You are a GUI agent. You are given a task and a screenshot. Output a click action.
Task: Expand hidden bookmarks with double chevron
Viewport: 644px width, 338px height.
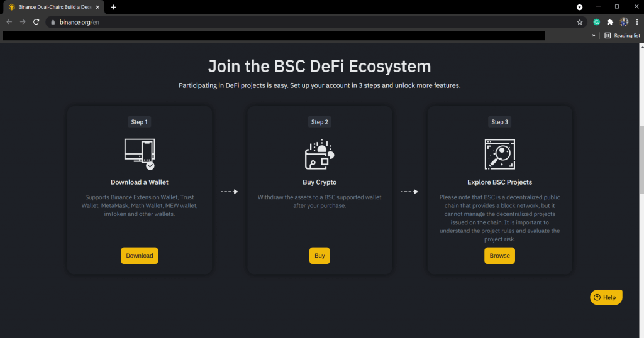tap(594, 36)
